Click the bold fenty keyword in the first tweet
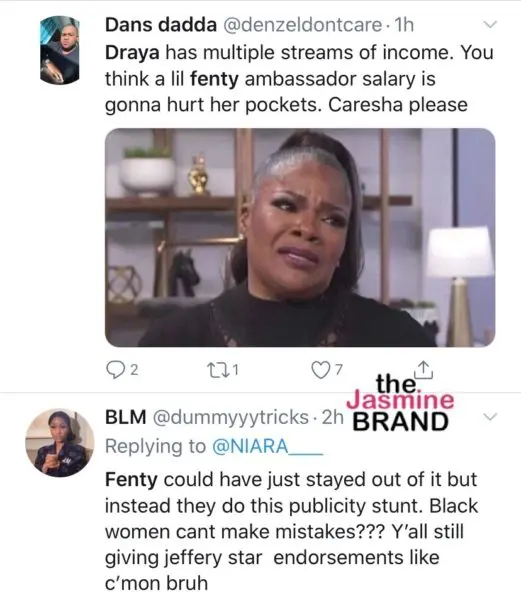This screenshot has height=600, width=521. pos(214,80)
